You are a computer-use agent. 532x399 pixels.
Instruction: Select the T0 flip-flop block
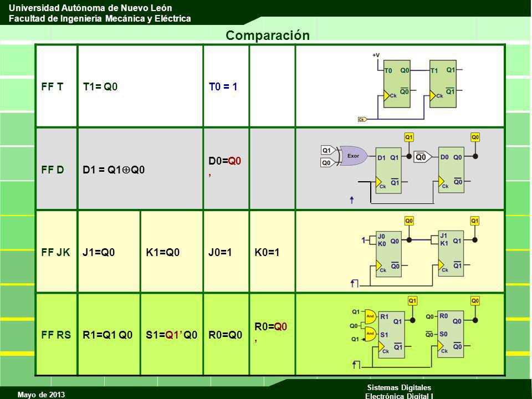[397, 84]
